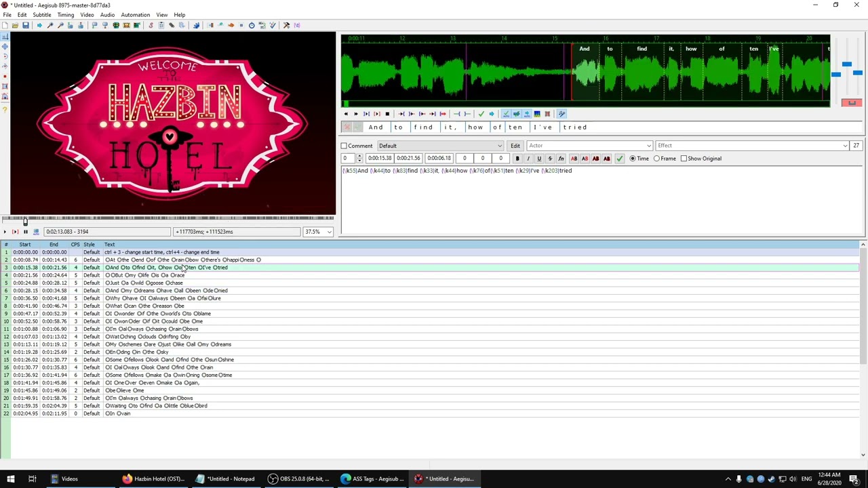This screenshot has width=868, height=488.
Task: Click the CPS column header
Action: [x=75, y=244]
